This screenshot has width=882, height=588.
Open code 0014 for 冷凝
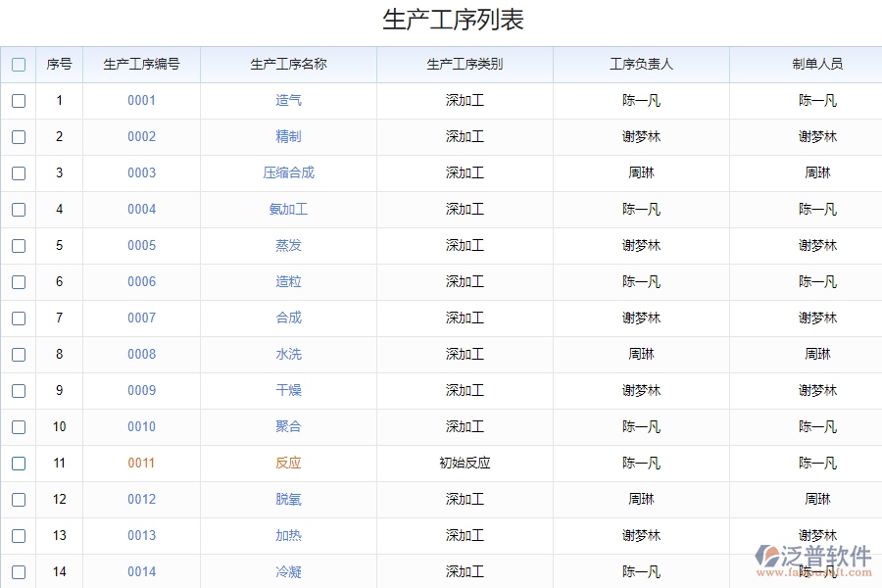141,571
